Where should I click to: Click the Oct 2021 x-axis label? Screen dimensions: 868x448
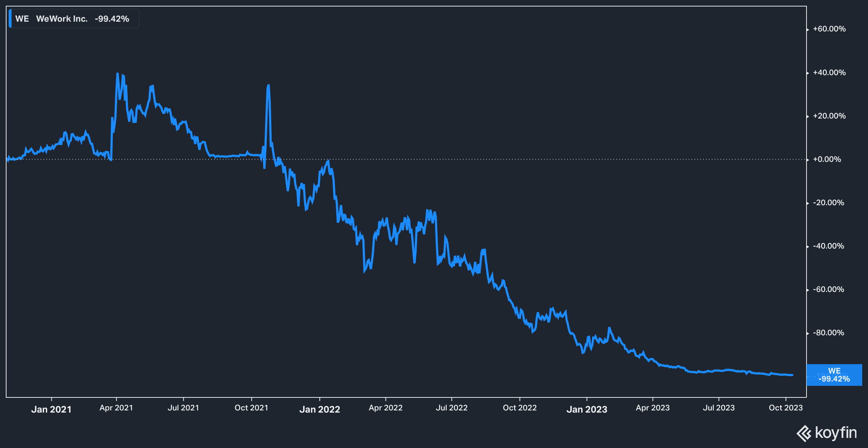(x=251, y=408)
